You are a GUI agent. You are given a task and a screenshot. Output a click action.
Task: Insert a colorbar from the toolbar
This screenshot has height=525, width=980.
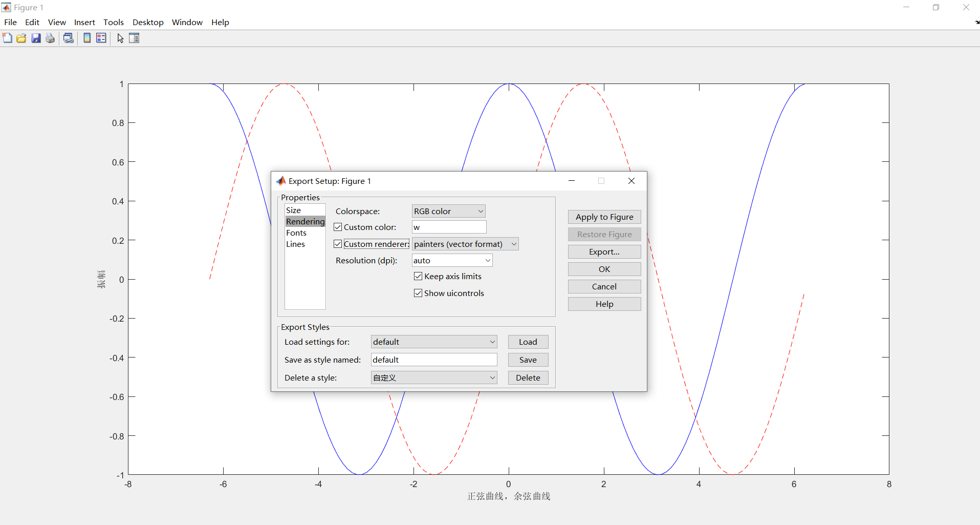pos(86,38)
